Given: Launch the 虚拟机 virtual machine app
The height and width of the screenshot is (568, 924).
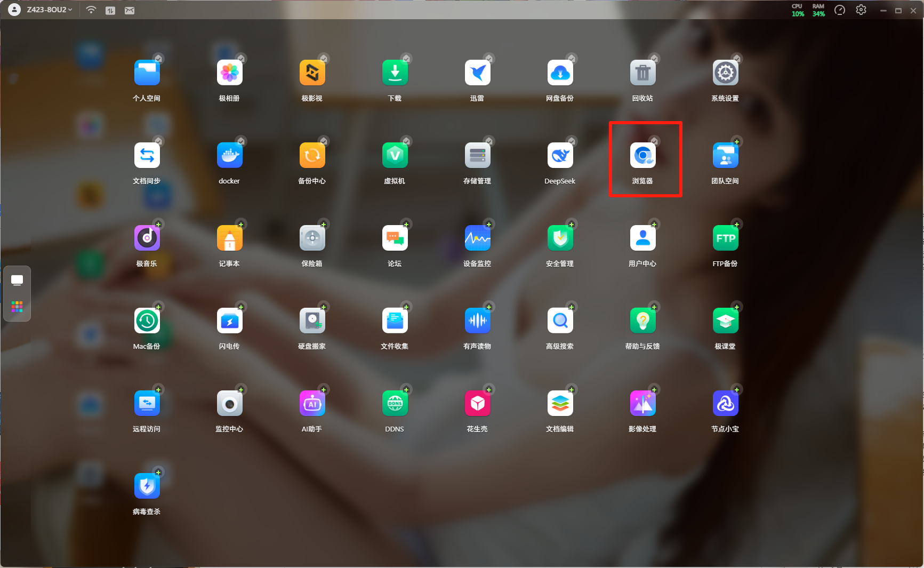Looking at the screenshot, I should coord(395,155).
